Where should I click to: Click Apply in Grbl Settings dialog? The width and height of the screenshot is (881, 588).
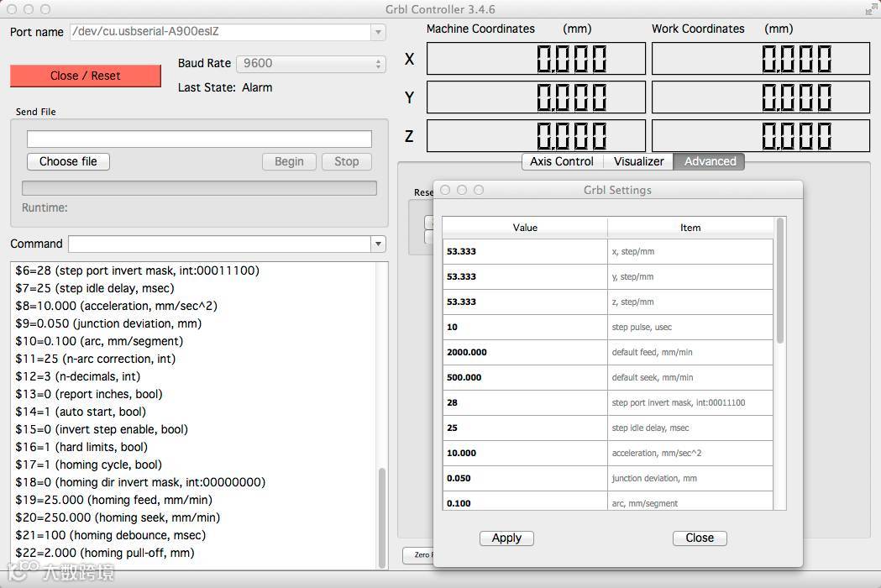(506, 538)
